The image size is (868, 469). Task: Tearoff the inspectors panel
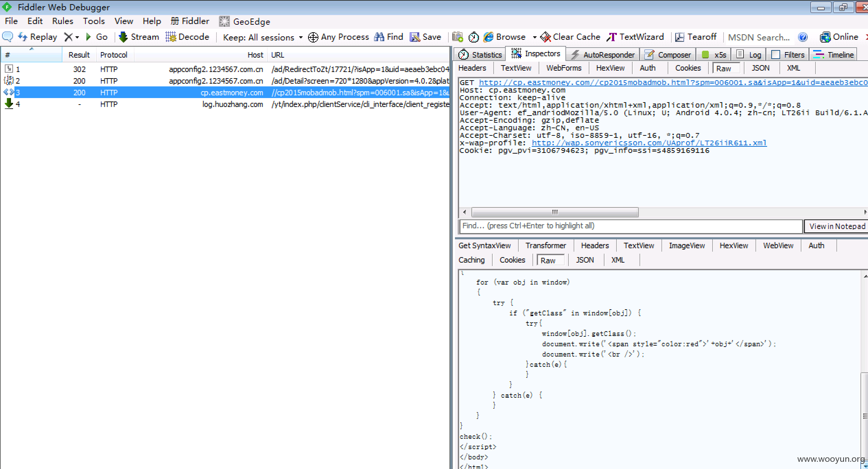click(696, 37)
